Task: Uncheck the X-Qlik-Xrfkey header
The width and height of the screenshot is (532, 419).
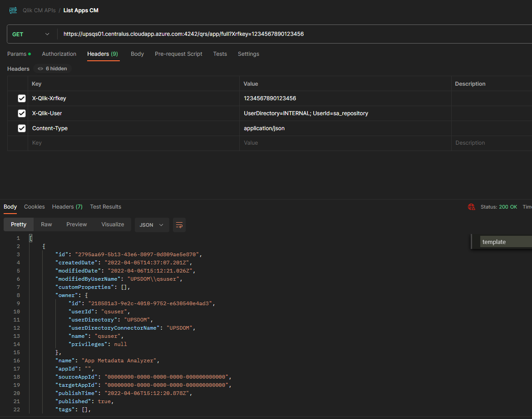Action: pos(22,98)
